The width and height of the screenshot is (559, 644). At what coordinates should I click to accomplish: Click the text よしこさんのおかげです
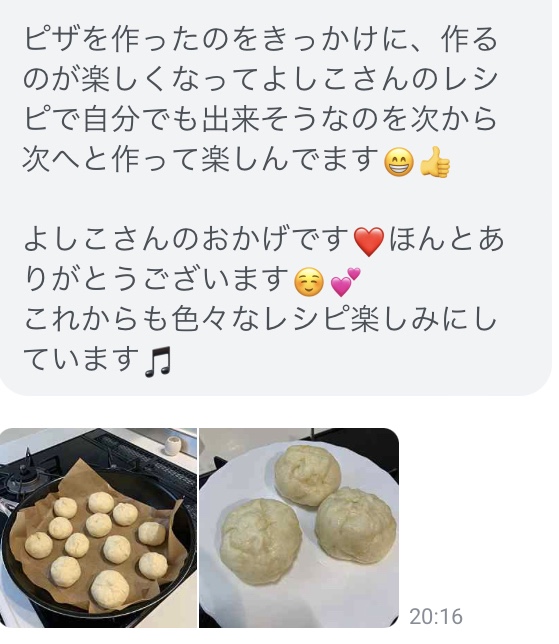pos(186,241)
